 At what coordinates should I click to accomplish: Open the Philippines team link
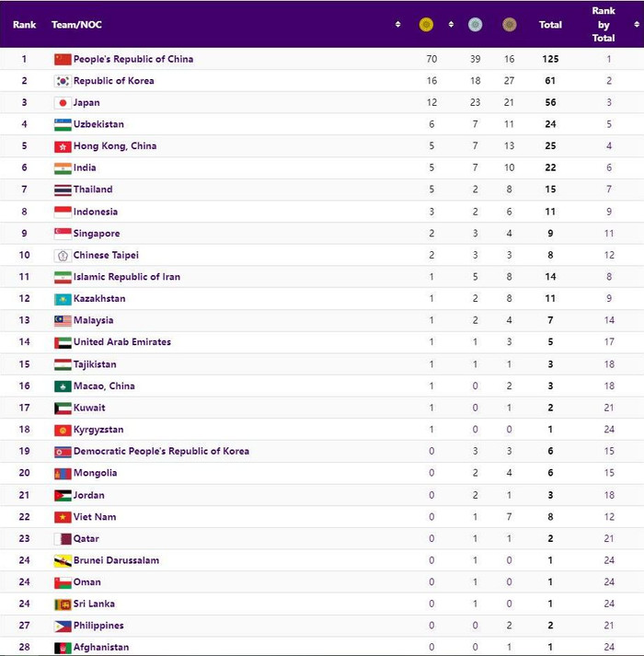coord(98,626)
